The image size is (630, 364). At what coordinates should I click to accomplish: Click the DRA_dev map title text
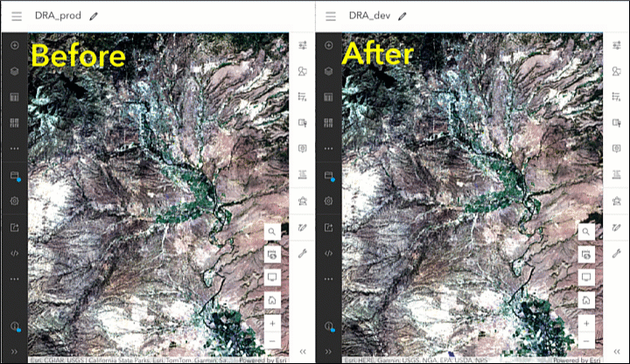(x=369, y=16)
